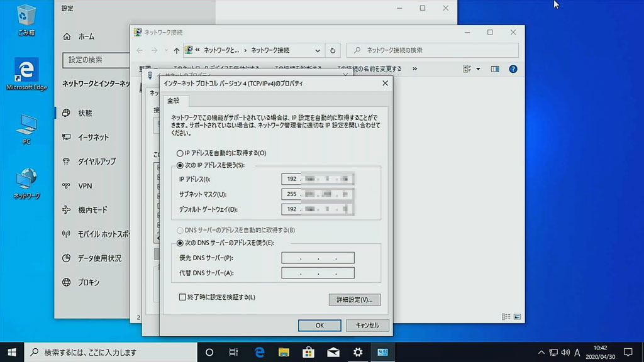Select obtain IP address automatically option

[180, 153]
